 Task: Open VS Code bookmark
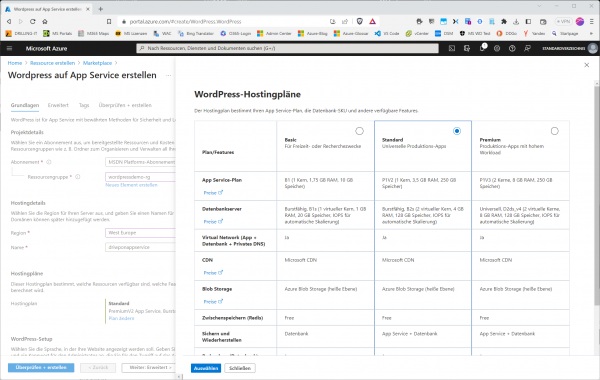387,34
